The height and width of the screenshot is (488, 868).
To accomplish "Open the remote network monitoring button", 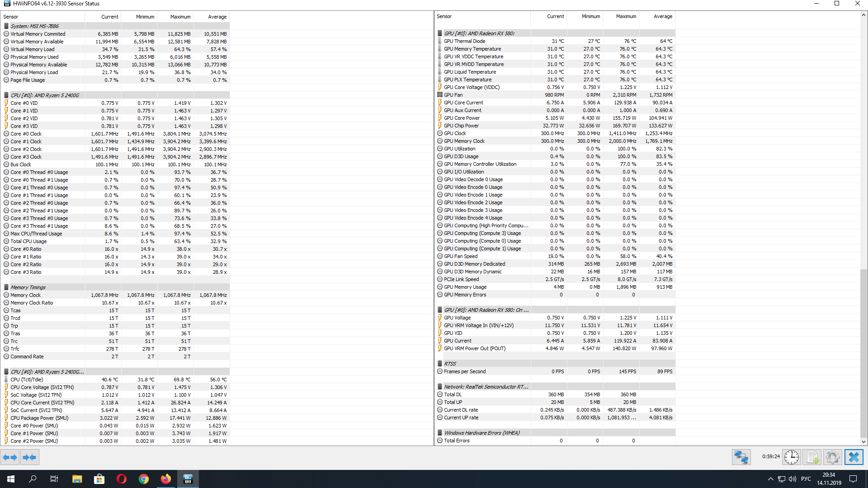I will pos(741,457).
